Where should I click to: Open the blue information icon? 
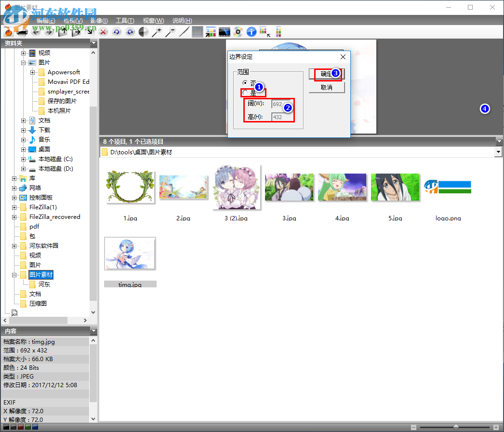point(252,32)
